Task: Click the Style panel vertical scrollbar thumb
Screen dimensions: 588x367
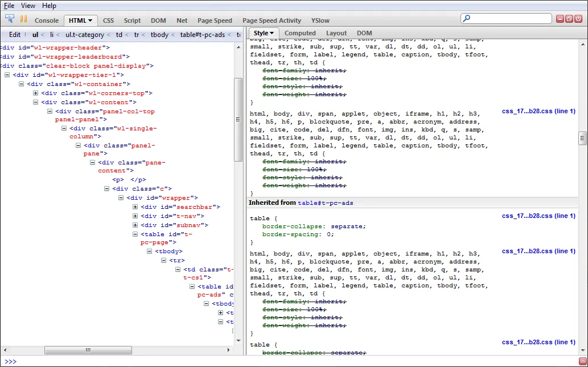Action: 582,138
